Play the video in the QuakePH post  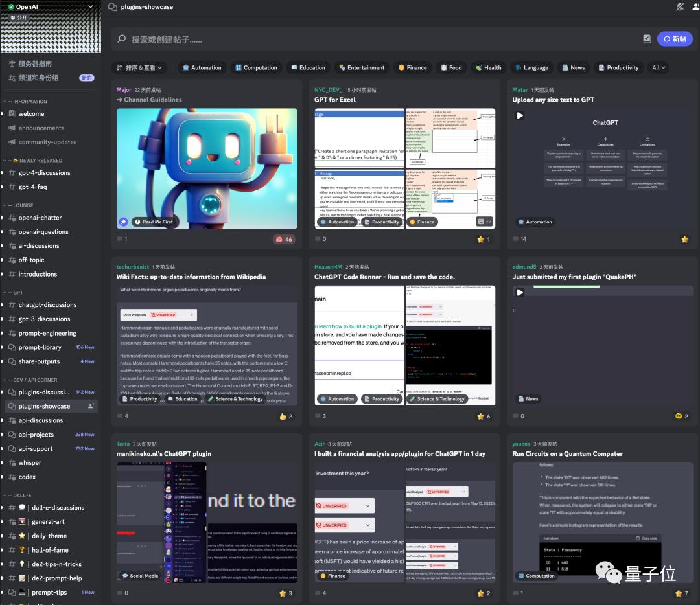coord(520,292)
